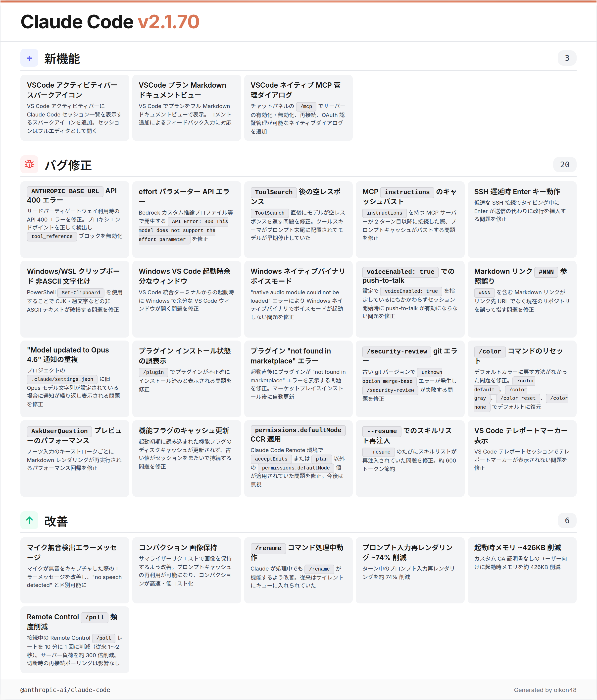Click the /mcp code tag in MCP card
597x700 pixels.
(306, 107)
